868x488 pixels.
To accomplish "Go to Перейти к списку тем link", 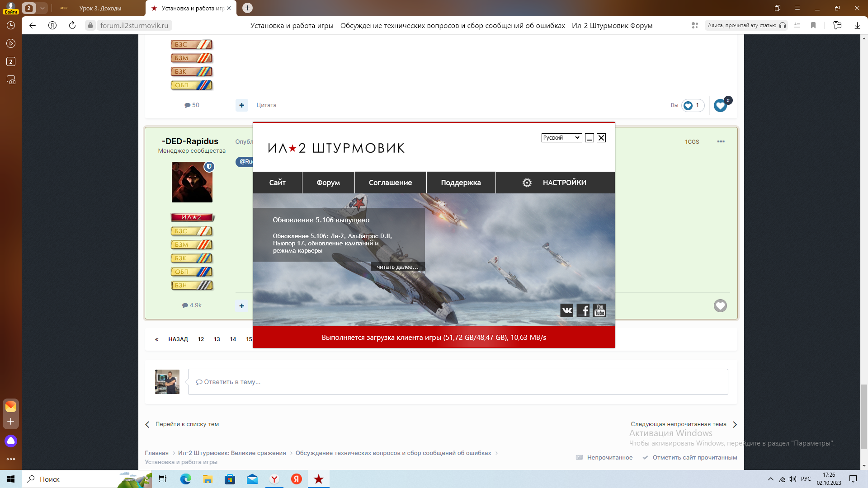I will (187, 424).
